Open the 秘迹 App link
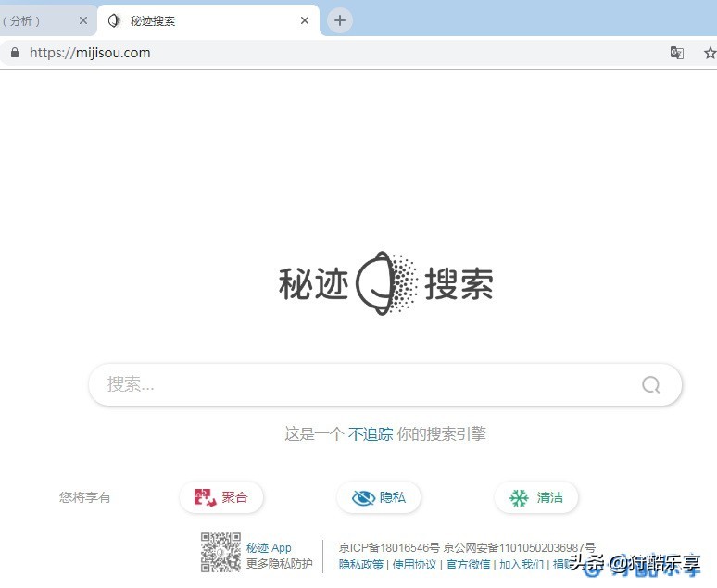Screen dimensions: 717x588 pos(269,548)
